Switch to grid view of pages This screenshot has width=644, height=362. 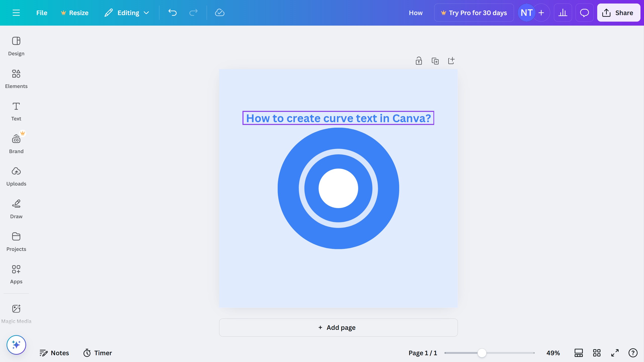point(597,353)
